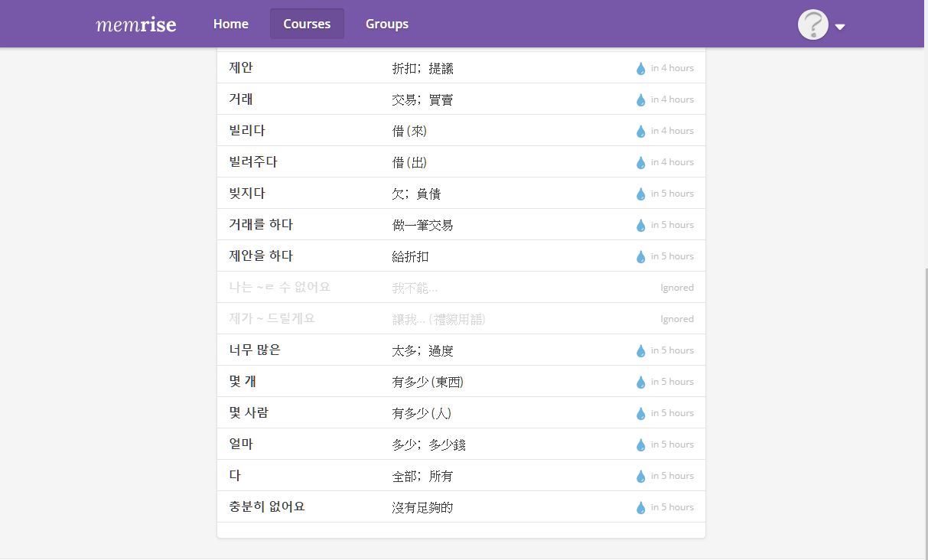Click the definition 全部；所有
Viewport: 928px width, 560px height.
pyautogui.click(x=423, y=476)
